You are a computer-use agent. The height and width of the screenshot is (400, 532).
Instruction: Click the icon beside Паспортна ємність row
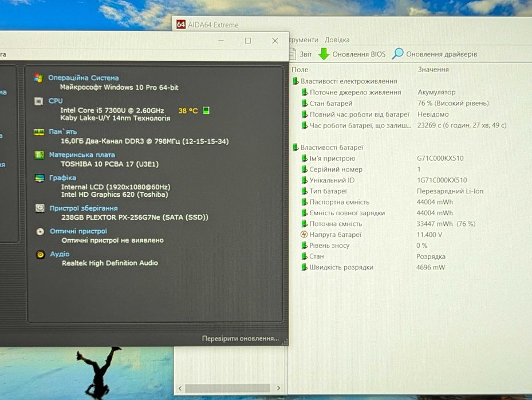click(x=304, y=201)
